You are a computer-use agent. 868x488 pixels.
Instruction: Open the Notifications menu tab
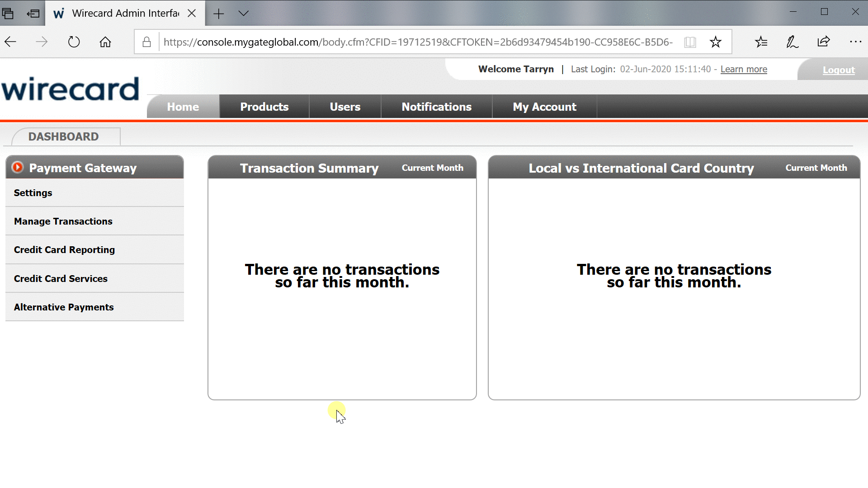(436, 107)
